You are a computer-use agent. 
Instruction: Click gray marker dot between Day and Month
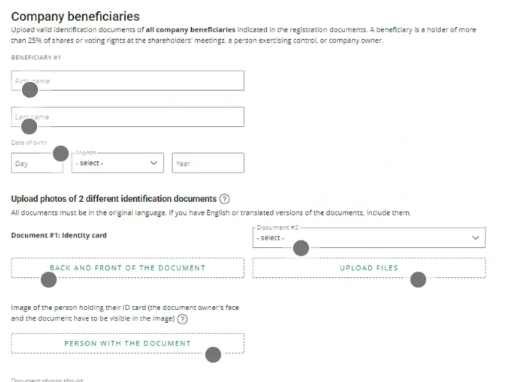61,153
